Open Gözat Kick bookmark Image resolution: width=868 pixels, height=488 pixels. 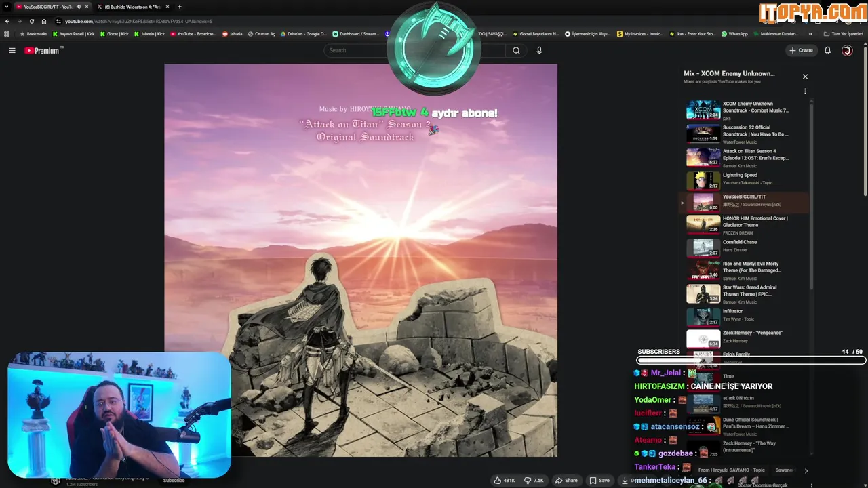(114, 33)
